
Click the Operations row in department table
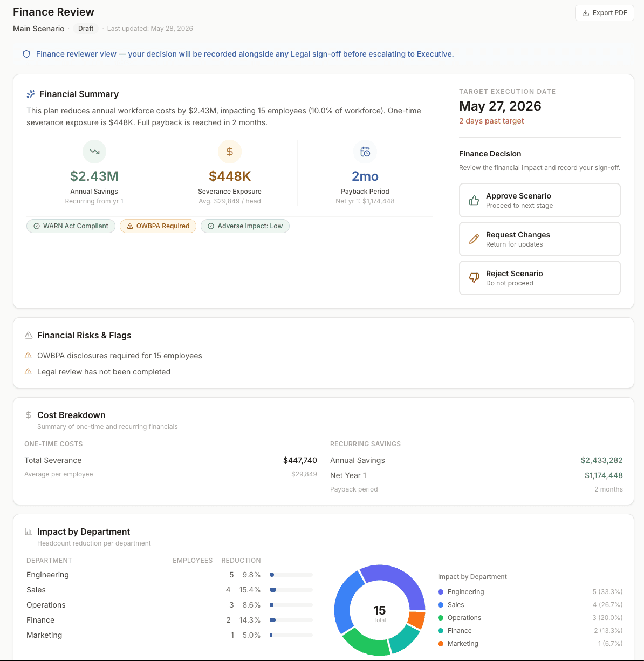click(x=169, y=605)
